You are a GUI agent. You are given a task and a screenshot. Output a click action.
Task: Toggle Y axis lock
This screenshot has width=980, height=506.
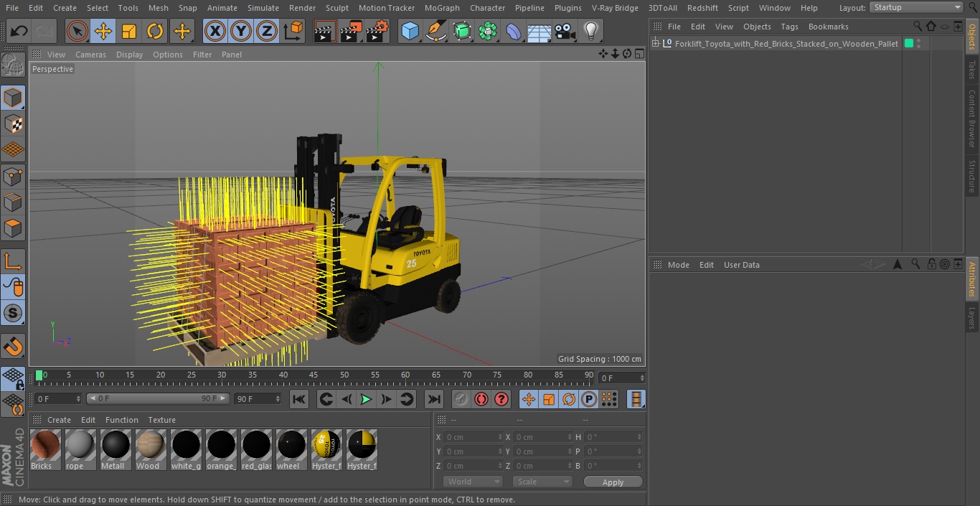(x=241, y=32)
